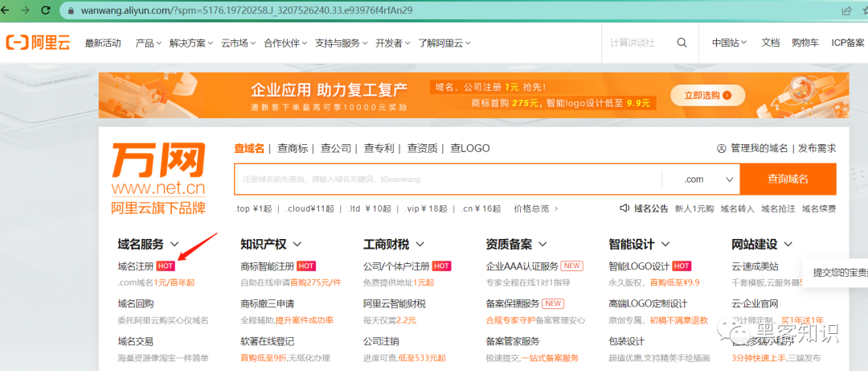Open the 支持与服务 dropdown menu
This screenshot has height=371, width=868.
coord(342,43)
